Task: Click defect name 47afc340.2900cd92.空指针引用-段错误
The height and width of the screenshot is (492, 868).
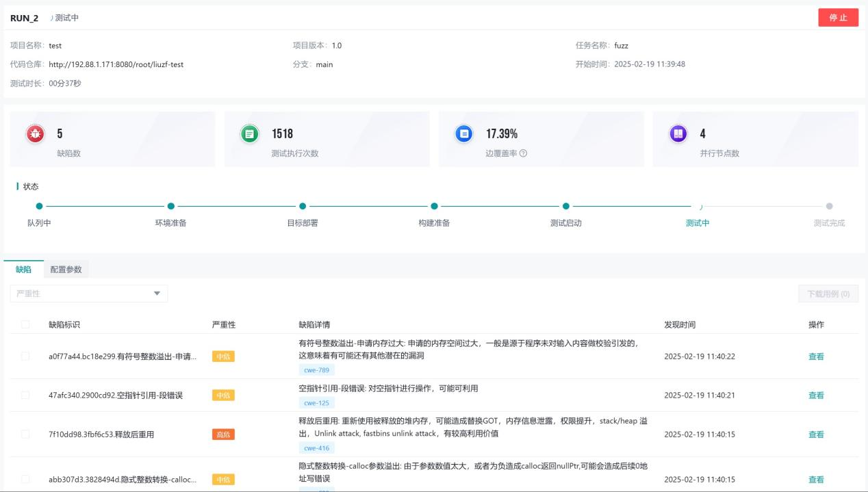Action: (116, 396)
